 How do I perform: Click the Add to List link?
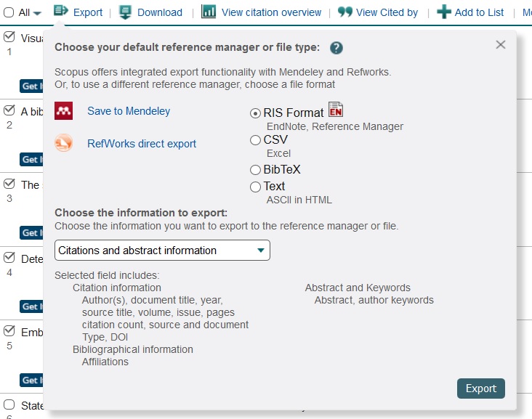479,12
